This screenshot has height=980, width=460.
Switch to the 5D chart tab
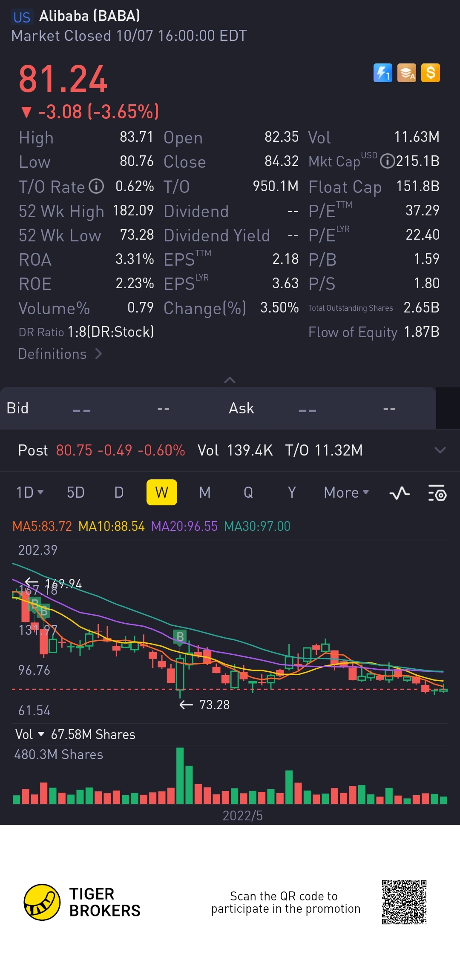coord(76,493)
